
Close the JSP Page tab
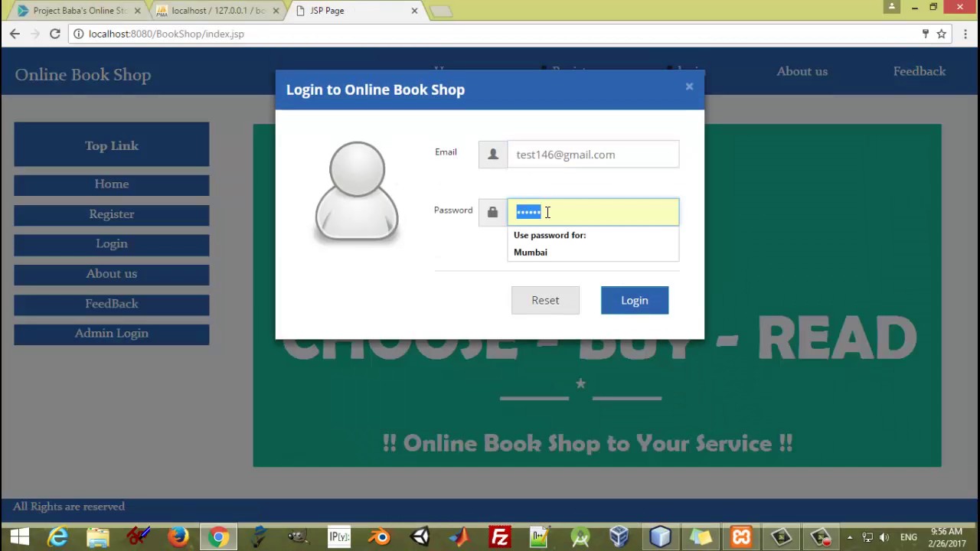(414, 11)
